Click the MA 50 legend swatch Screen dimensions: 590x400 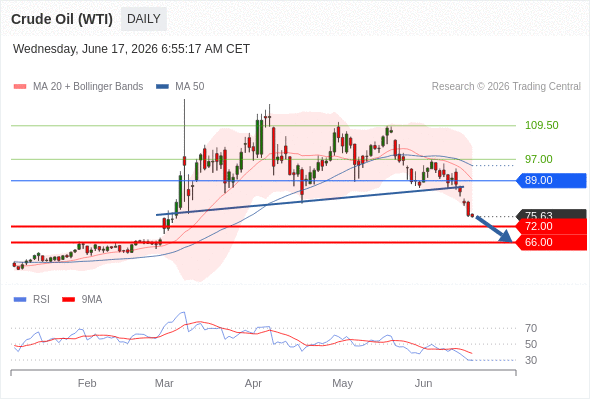point(162,87)
